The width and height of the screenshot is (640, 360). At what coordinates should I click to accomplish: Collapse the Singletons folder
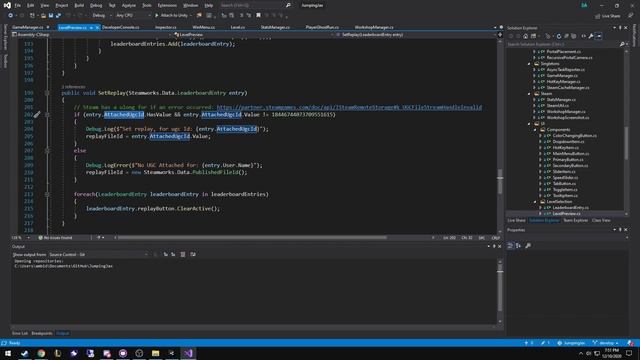click(x=529, y=64)
